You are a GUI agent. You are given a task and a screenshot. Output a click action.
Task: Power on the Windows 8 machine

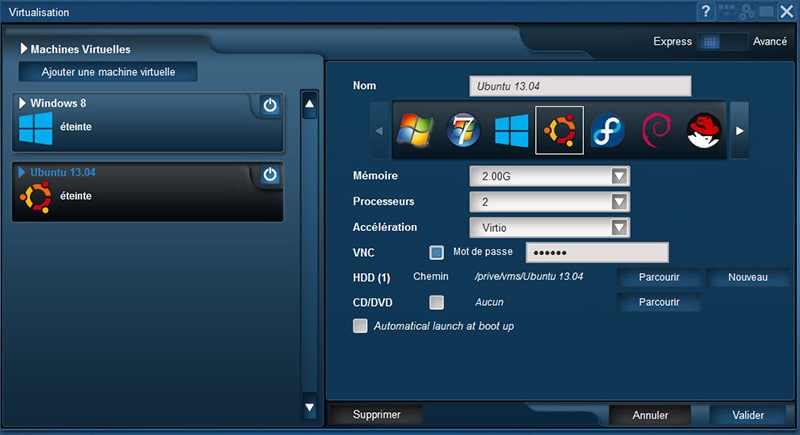(270, 105)
